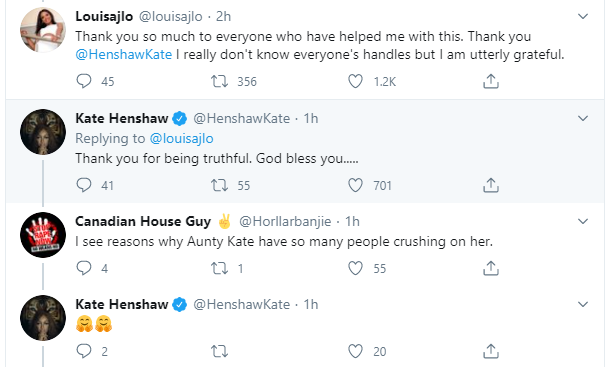Like Canadian House Guy's tweet with 55 likes
The image size is (610, 367).
click(355, 268)
